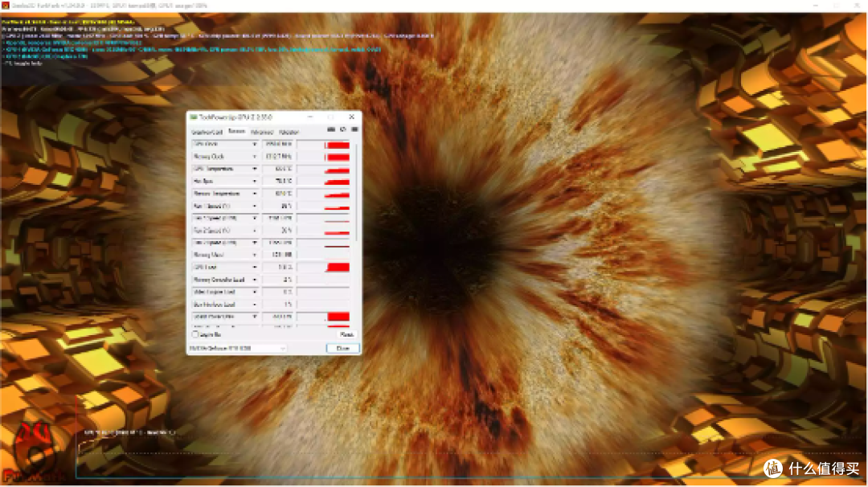The width and height of the screenshot is (868, 487).
Task: Take a screenshot with GPU-Z camera icon
Action: point(331,129)
